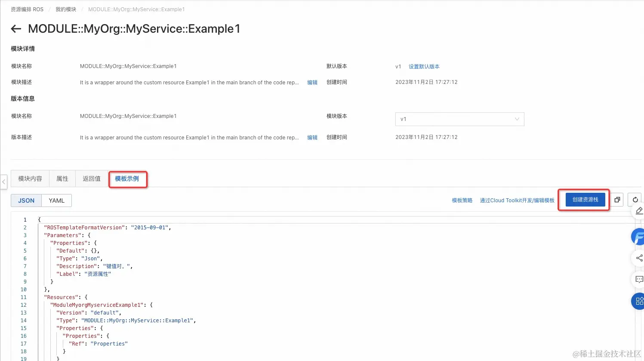Click the copy template icon
The image size is (644, 361).
pyautogui.click(x=617, y=200)
